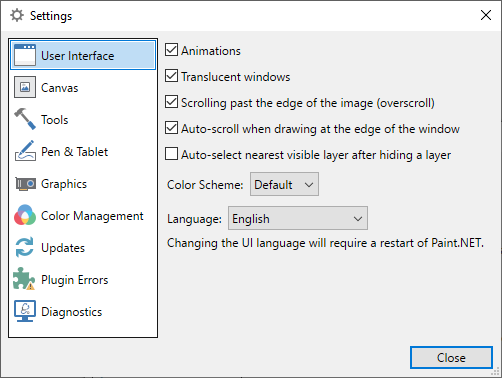Switch to the Updates section

[83, 247]
